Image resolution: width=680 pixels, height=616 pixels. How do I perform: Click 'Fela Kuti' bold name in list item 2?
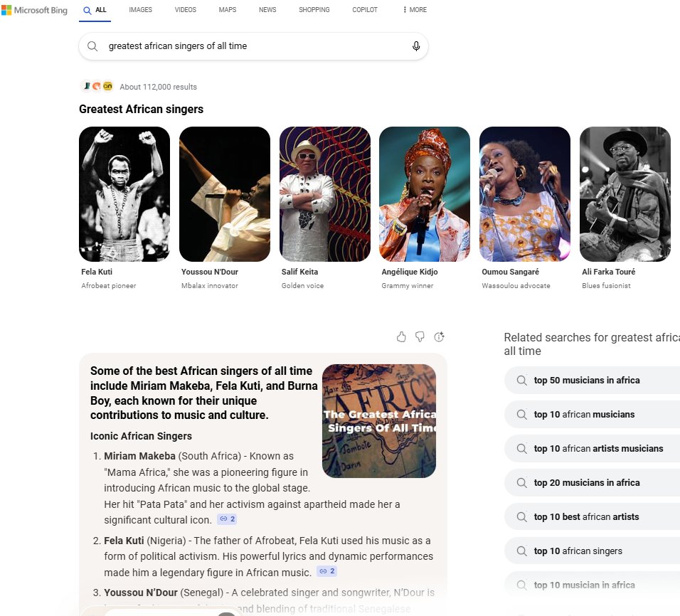[x=124, y=541]
